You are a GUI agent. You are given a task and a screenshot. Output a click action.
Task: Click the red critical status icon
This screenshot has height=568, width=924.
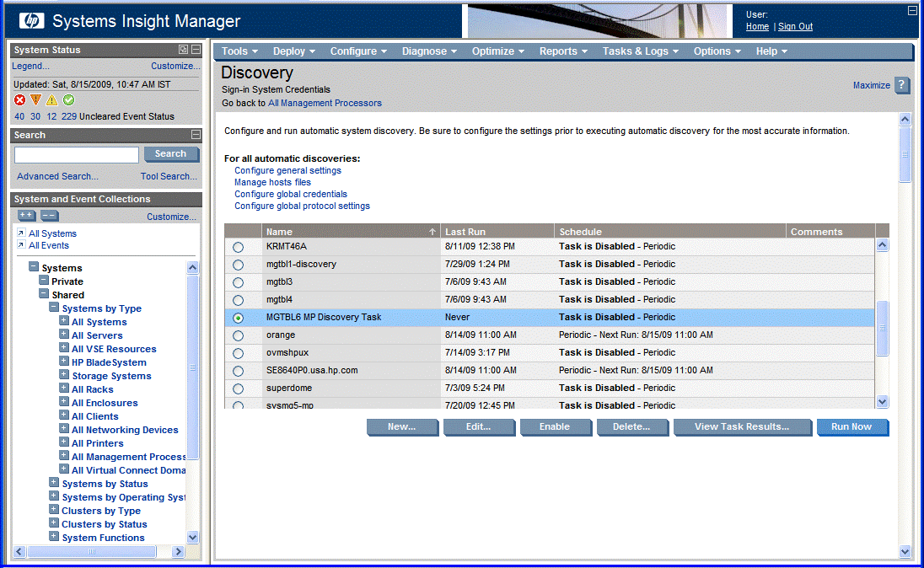point(19,100)
